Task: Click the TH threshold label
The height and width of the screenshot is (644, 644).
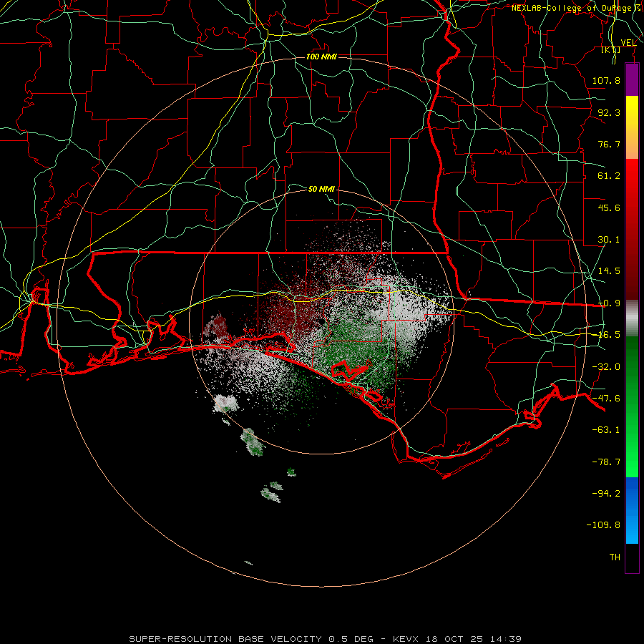Action: point(615,557)
